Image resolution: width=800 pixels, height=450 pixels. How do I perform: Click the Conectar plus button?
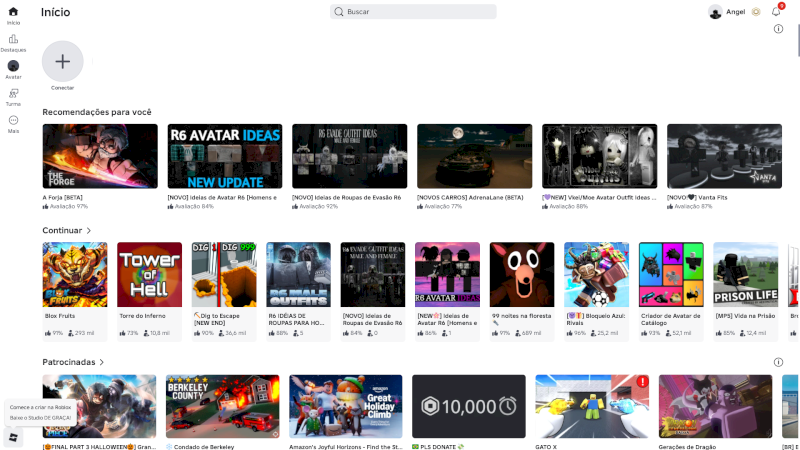click(62, 61)
